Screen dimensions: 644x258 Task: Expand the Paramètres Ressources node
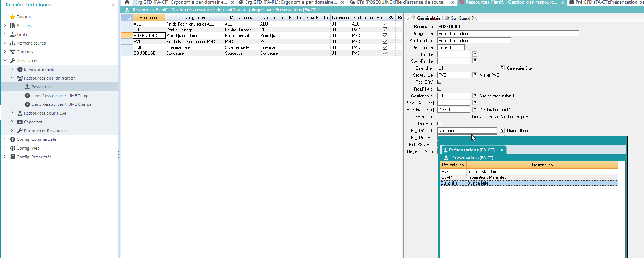coord(12,131)
